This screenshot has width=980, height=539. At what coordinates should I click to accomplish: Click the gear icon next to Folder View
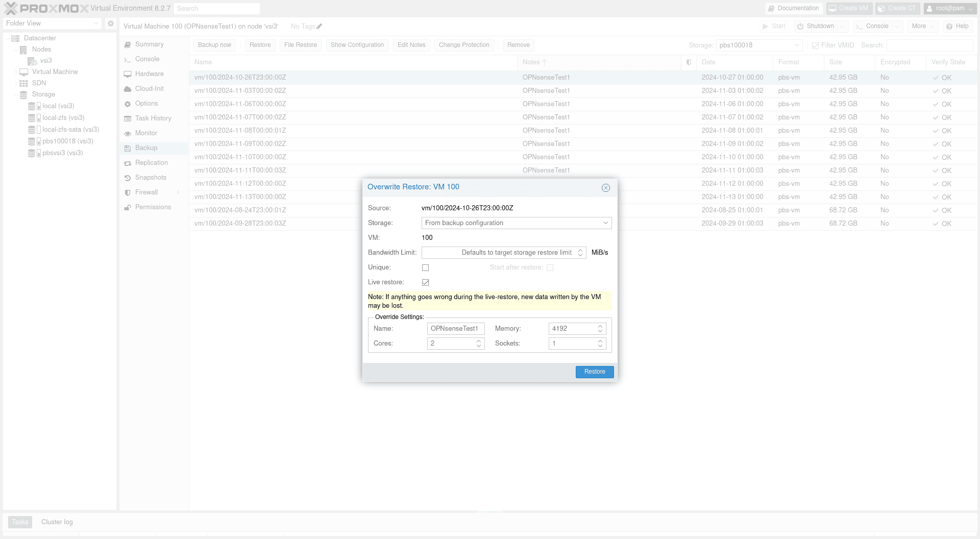[x=111, y=23]
